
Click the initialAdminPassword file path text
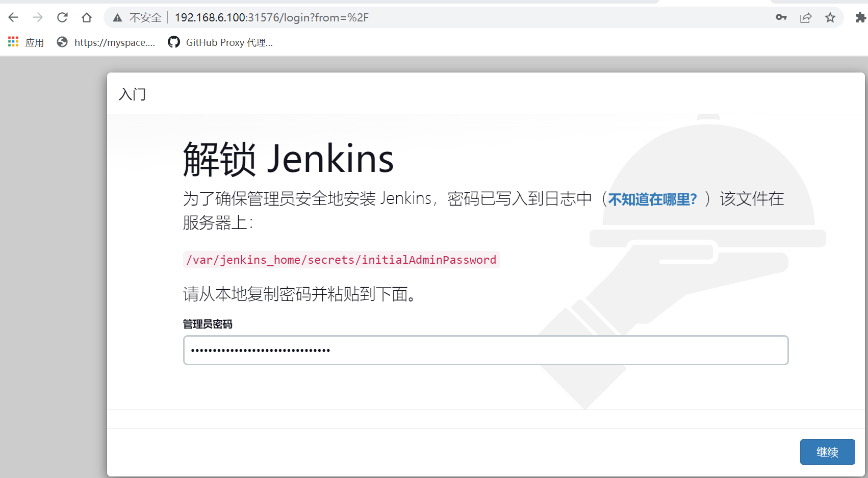tap(341, 260)
